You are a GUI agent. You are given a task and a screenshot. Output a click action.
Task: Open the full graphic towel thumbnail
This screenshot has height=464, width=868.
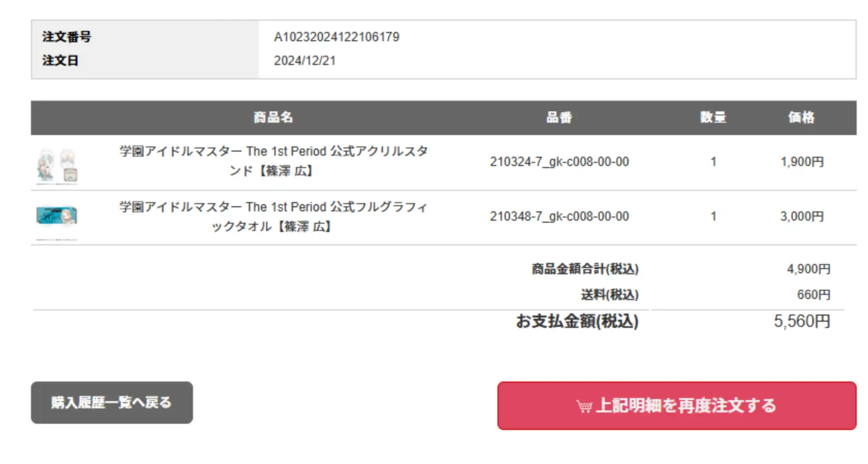[57, 216]
